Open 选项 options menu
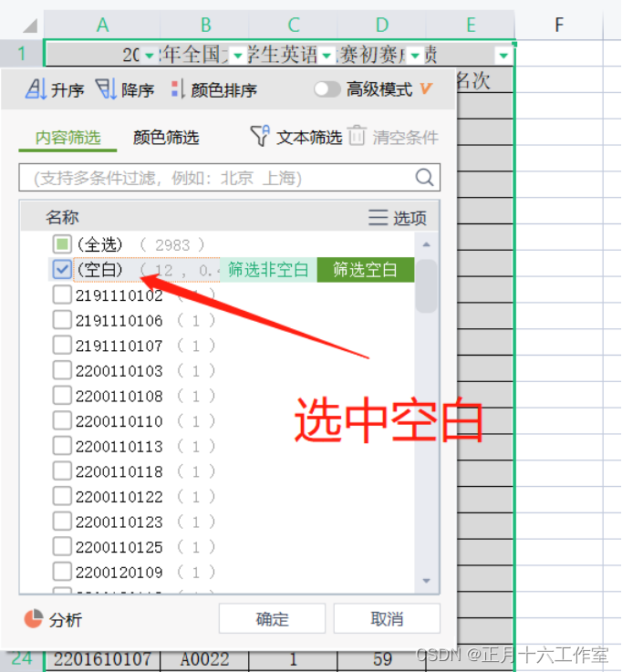The image size is (622, 672). (x=398, y=218)
